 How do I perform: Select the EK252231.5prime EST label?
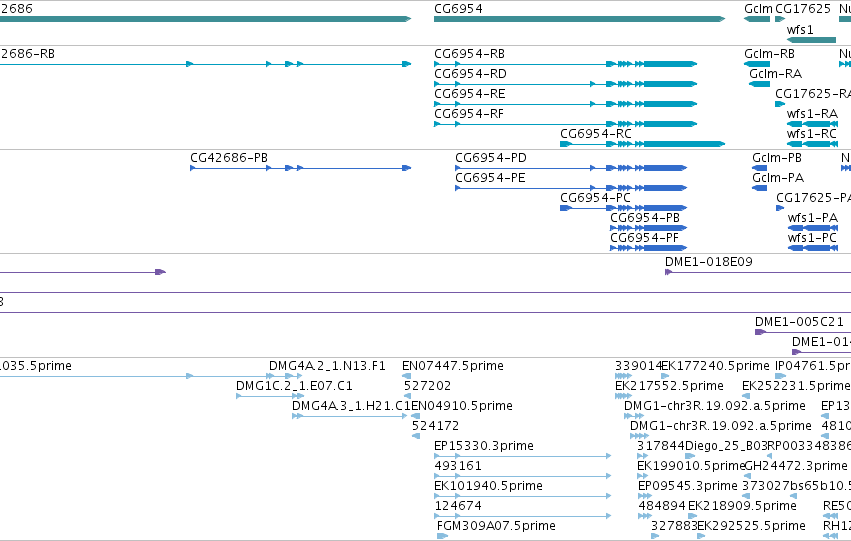click(796, 386)
